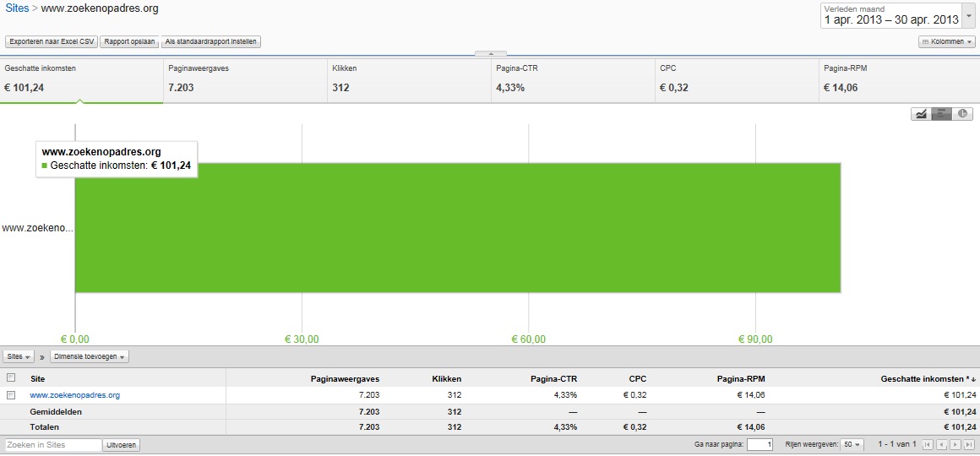Click the Totalen row label
Viewport: 980px width, 456px height.
tap(45, 427)
